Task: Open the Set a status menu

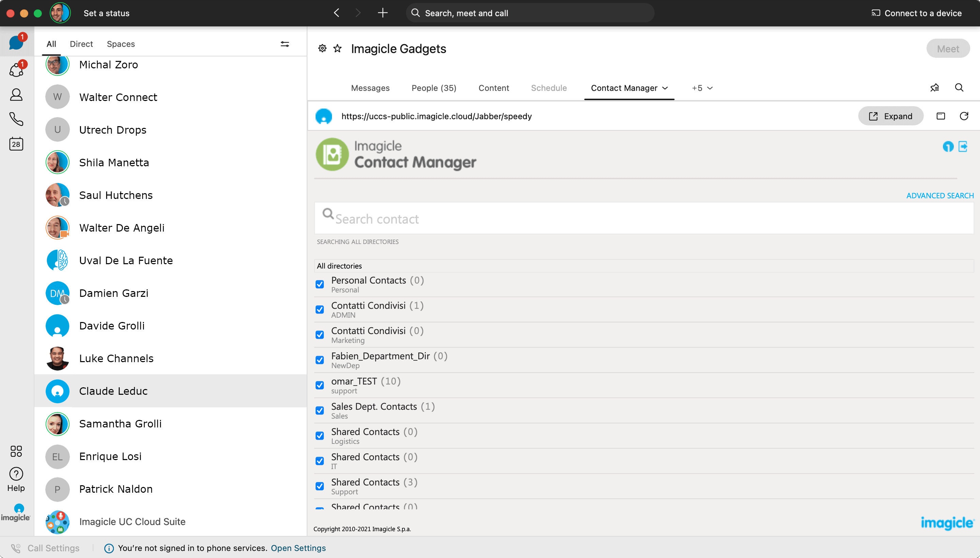Action: click(x=106, y=13)
